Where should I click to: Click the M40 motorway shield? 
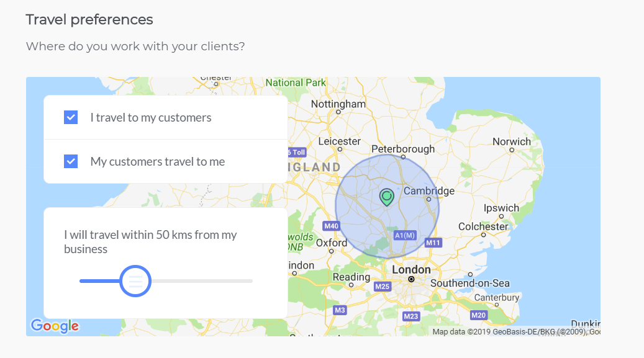coord(332,226)
